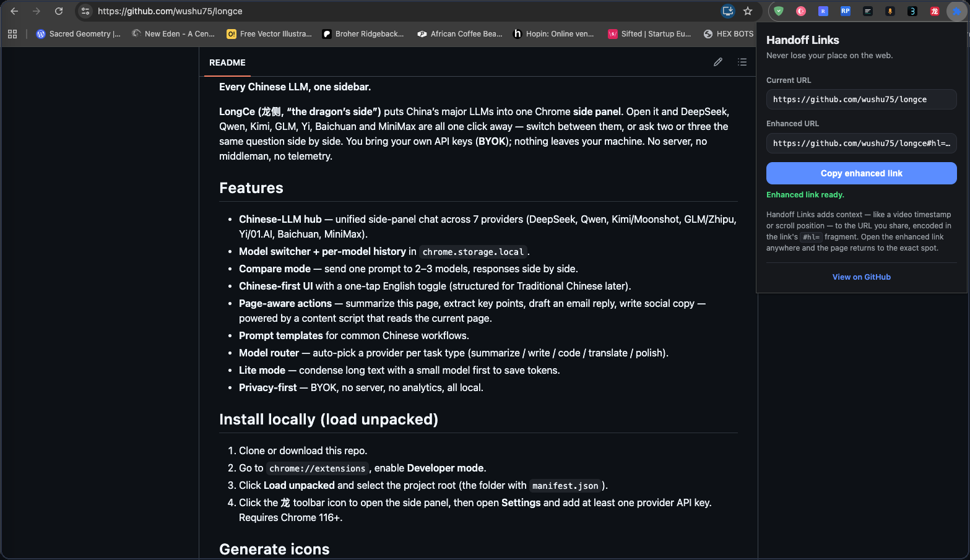Focus the Enhanced URL field
Screen dimensions: 970x560
pyautogui.click(x=862, y=143)
